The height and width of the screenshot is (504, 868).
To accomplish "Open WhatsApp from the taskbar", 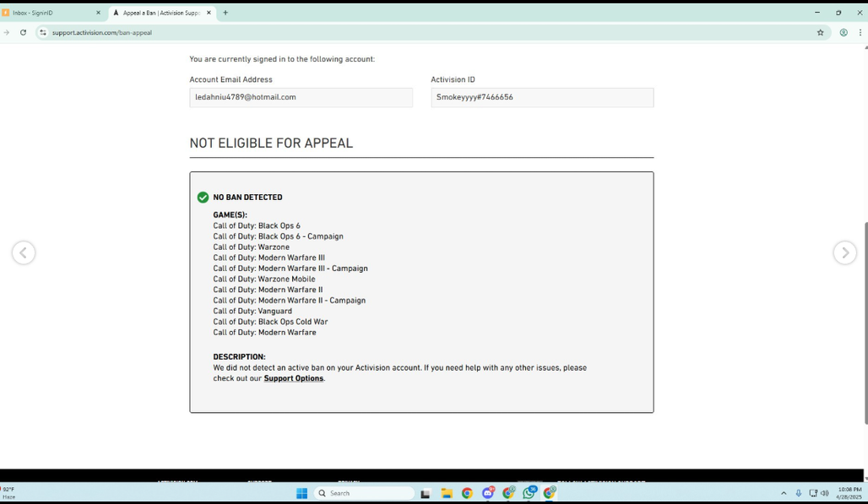I will (529, 494).
